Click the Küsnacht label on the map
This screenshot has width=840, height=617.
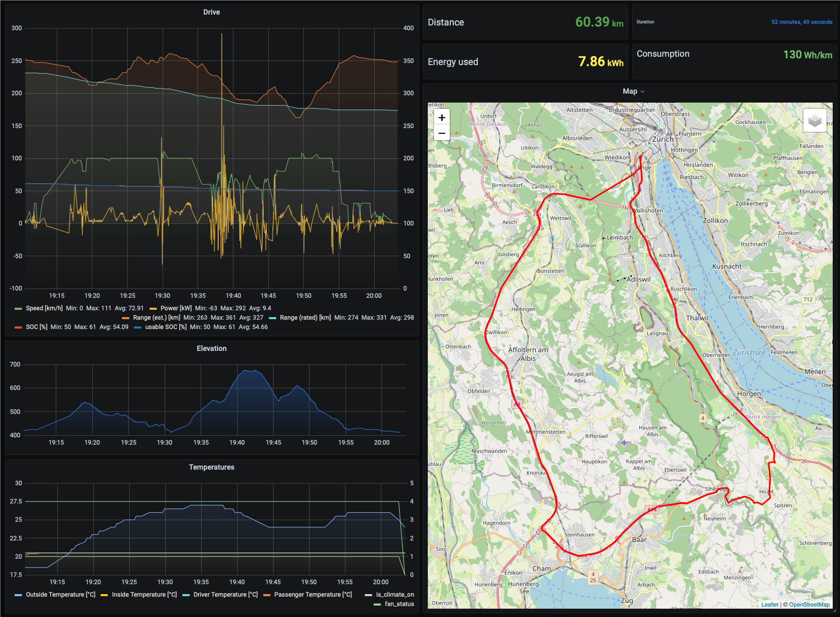tap(727, 266)
